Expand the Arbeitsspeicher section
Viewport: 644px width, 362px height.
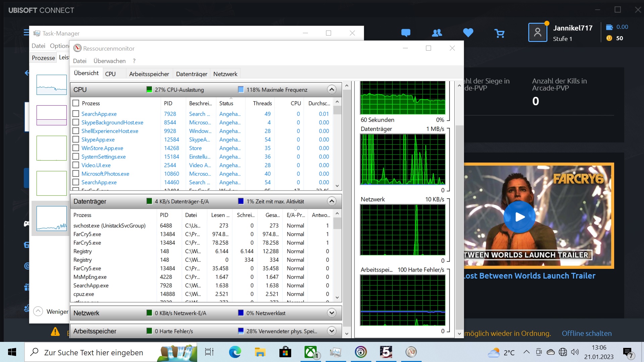(x=331, y=331)
